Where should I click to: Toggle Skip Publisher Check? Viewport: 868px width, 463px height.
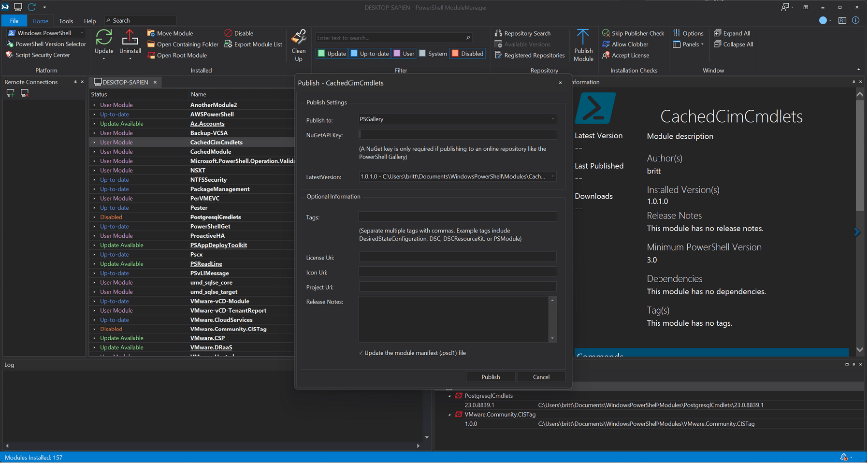tap(633, 33)
